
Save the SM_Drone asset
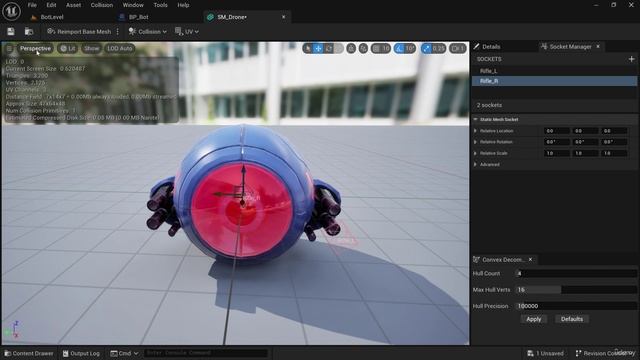11,31
